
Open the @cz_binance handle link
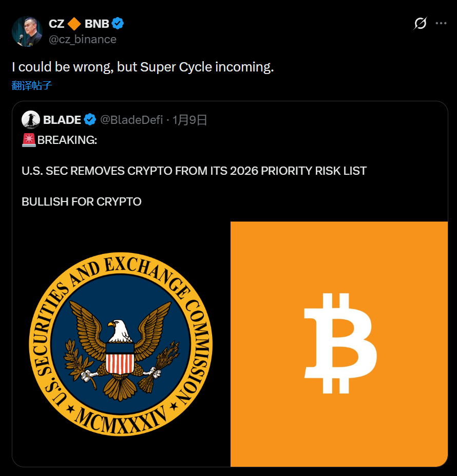(x=82, y=39)
